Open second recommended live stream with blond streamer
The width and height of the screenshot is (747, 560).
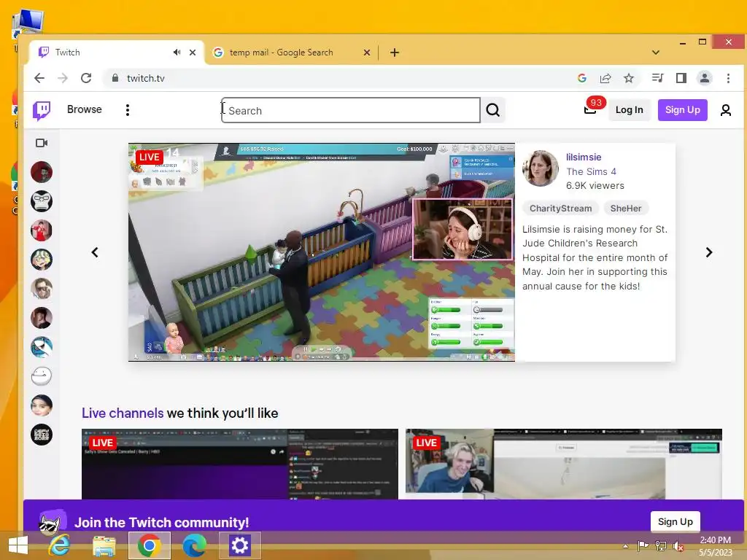click(x=564, y=464)
